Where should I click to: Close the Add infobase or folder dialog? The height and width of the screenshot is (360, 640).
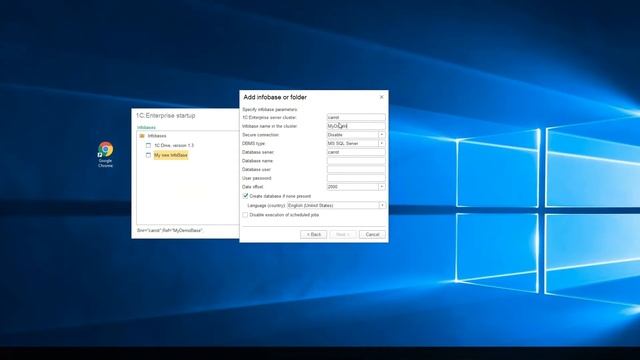coord(382,97)
